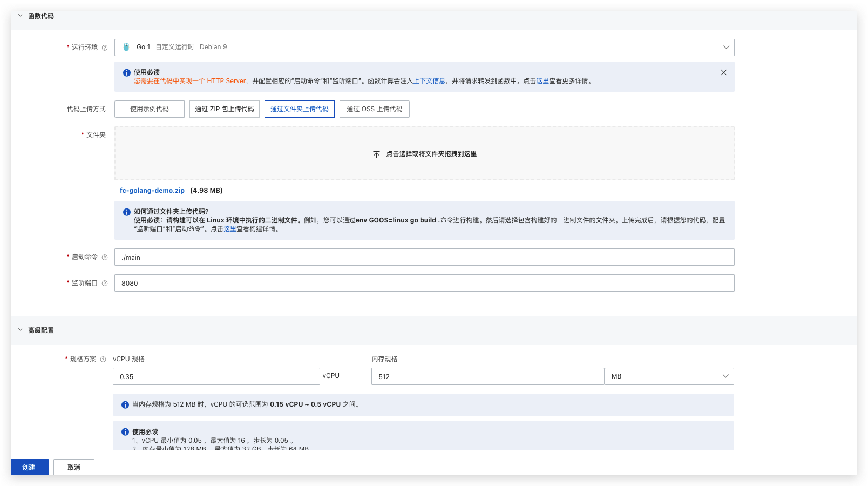This screenshot has height=486, width=868.
Task: Open the 上下文信息 link
Action: pos(429,81)
